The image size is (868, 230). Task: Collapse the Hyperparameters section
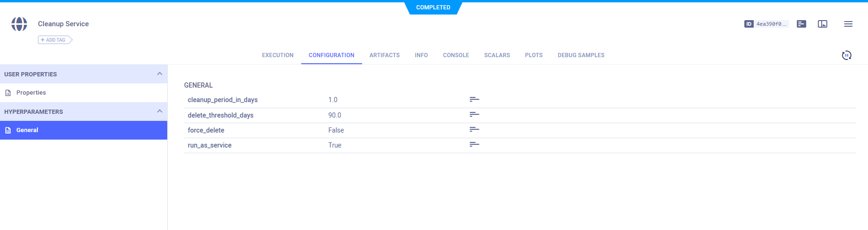coord(159,111)
